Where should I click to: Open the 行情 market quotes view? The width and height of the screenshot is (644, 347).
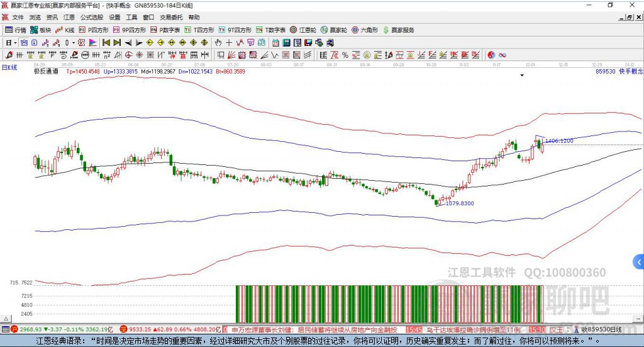(x=16, y=30)
